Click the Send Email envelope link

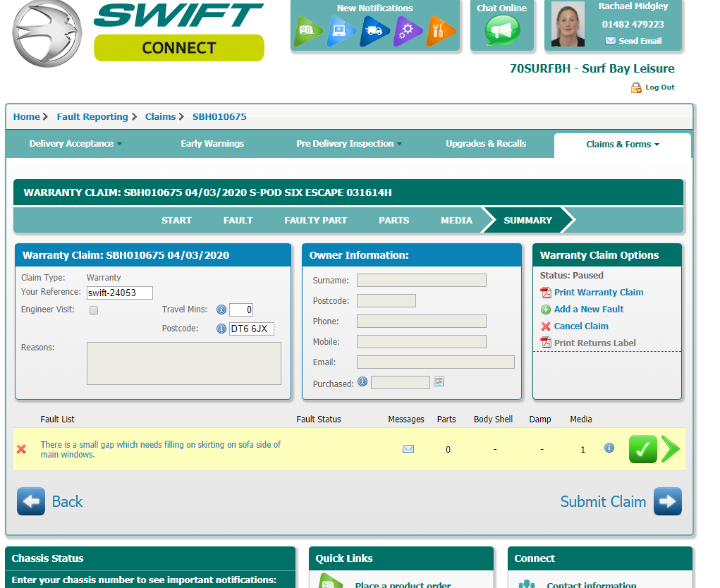[x=633, y=41]
